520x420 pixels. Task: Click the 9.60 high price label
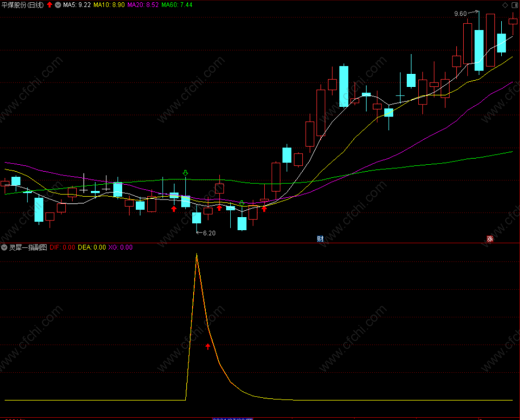point(460,14)
